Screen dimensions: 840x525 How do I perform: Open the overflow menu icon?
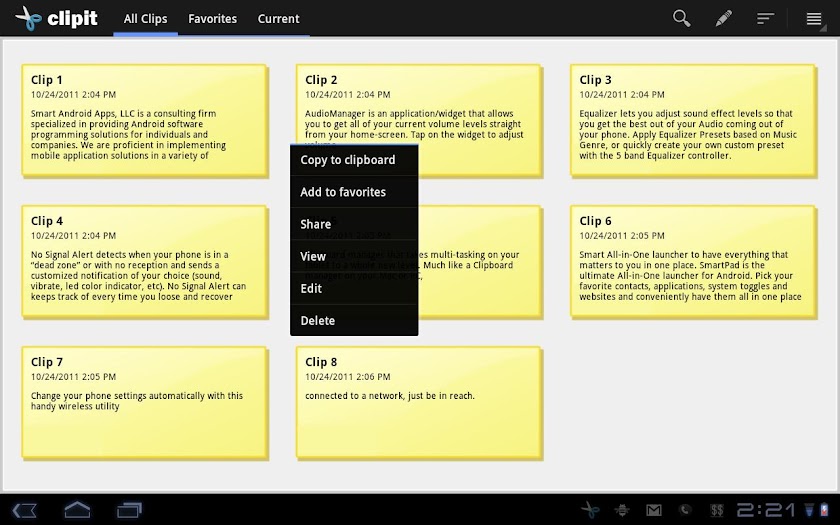(x=814, y=19)
